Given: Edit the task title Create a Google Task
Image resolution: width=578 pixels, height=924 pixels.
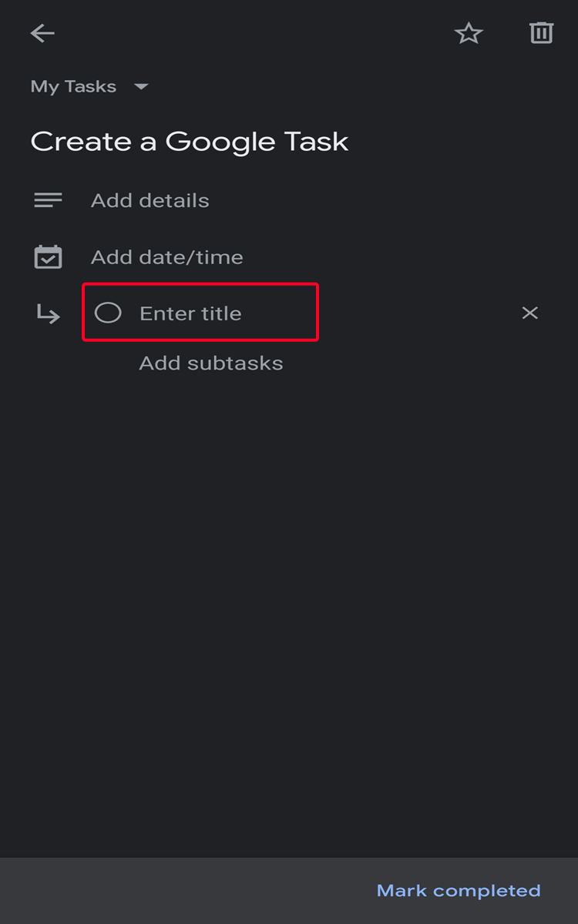Looking at the screenshot, I should (x=190, y=142).
